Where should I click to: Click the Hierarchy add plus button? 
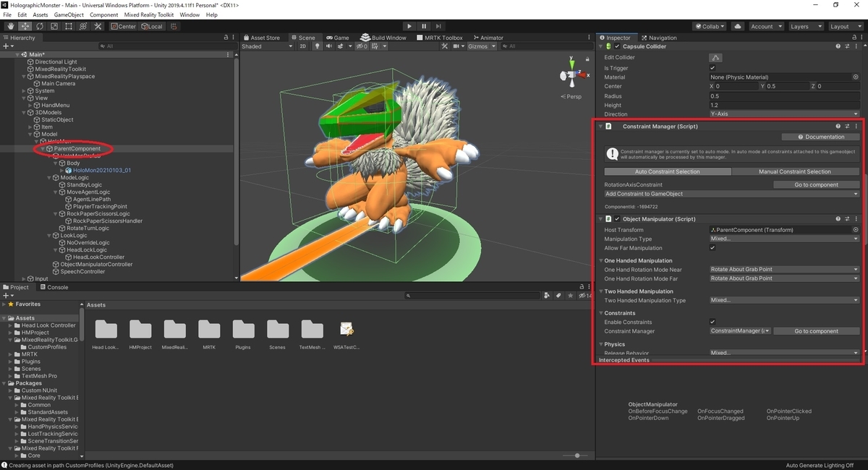[x=7, y=46]
